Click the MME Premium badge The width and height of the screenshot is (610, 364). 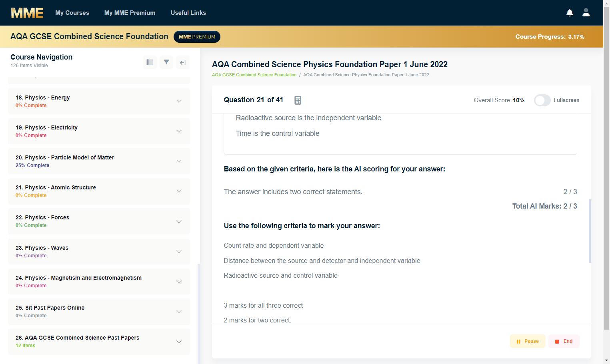(197, 37)
